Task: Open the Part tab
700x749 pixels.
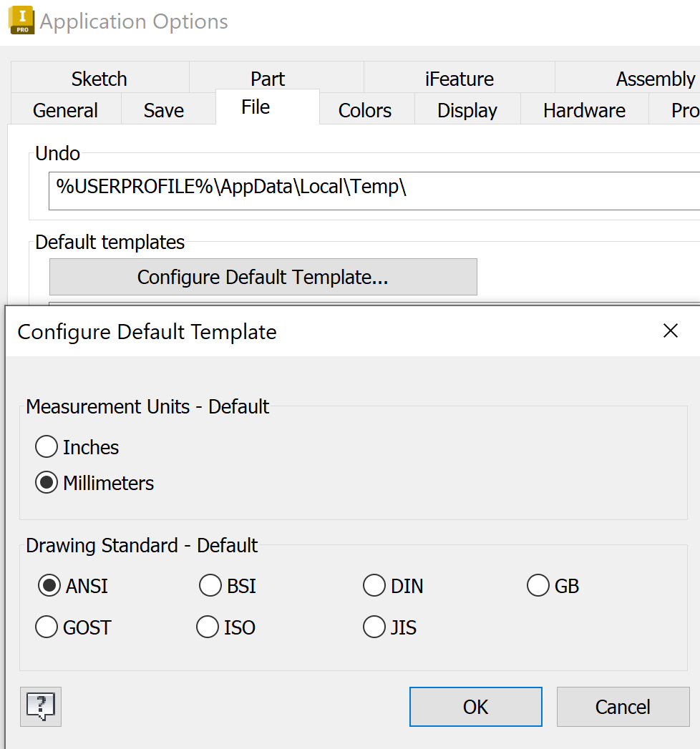Action: pos(268,79)
